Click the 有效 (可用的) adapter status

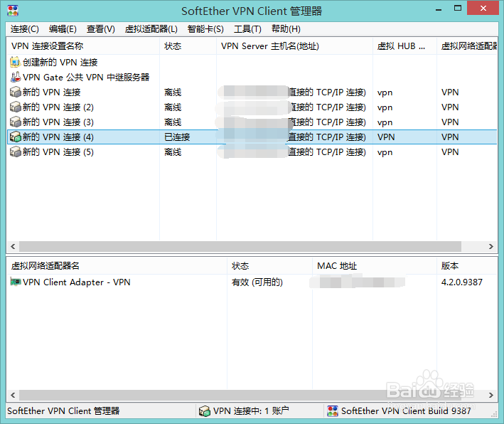pyautogui.click(x=257, y=282)
